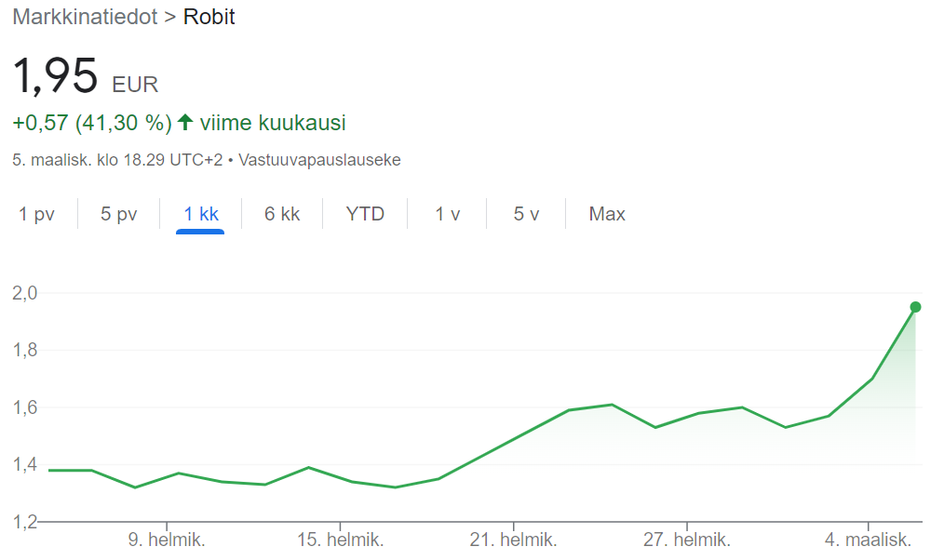
Task: Switch chart to YTD
Action: [x=365, y=214]
